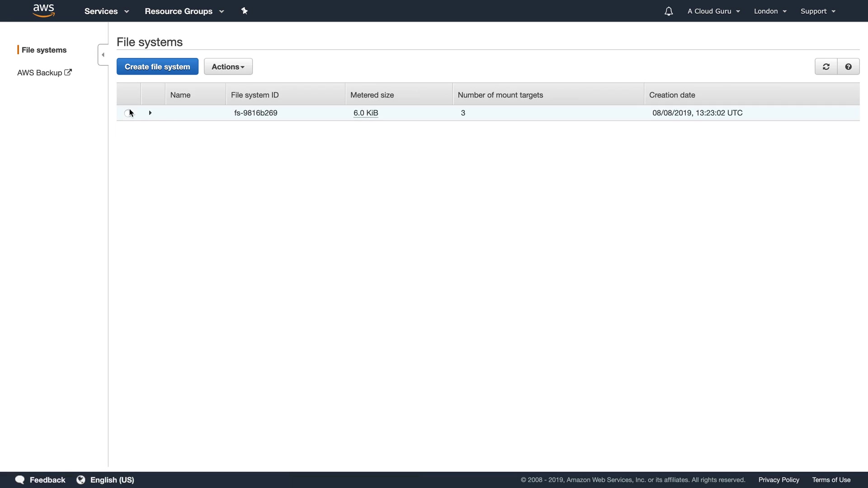
Task: Collapse the left sidebar panel
Action: click(103, 55)
